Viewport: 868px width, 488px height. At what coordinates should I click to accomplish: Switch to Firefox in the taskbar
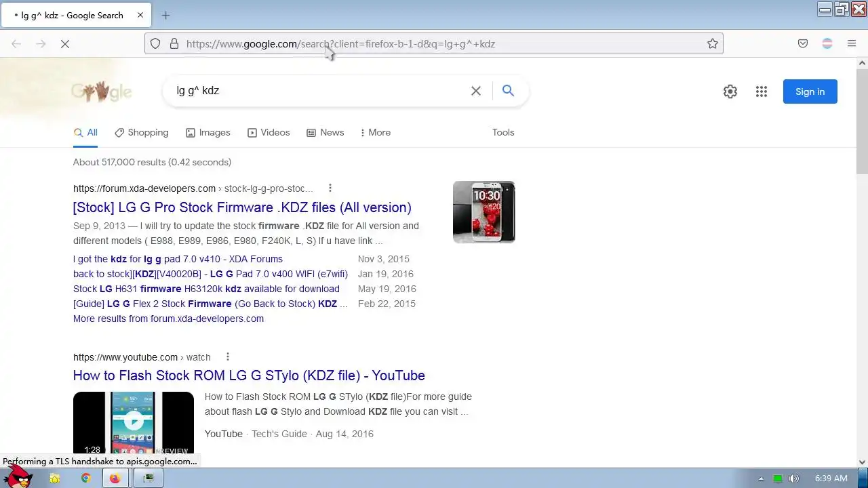115,479
